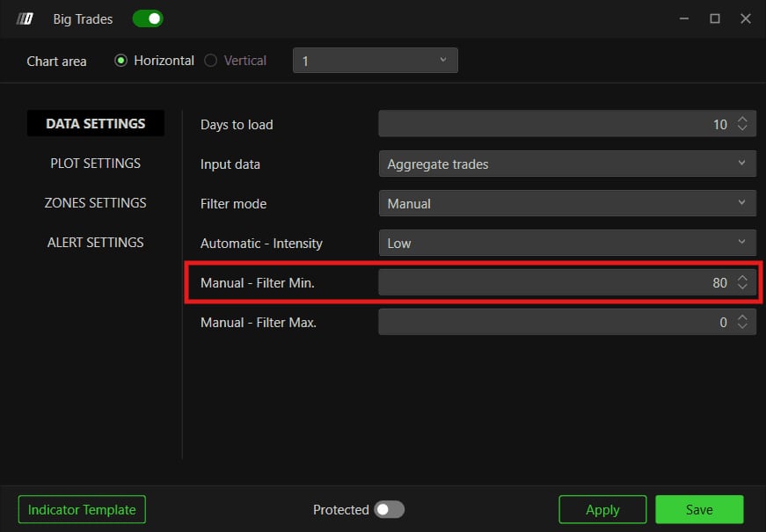Maximize the Big Trades settings window
The width and height of the screenshot is (766, 532).
(715, 18)
